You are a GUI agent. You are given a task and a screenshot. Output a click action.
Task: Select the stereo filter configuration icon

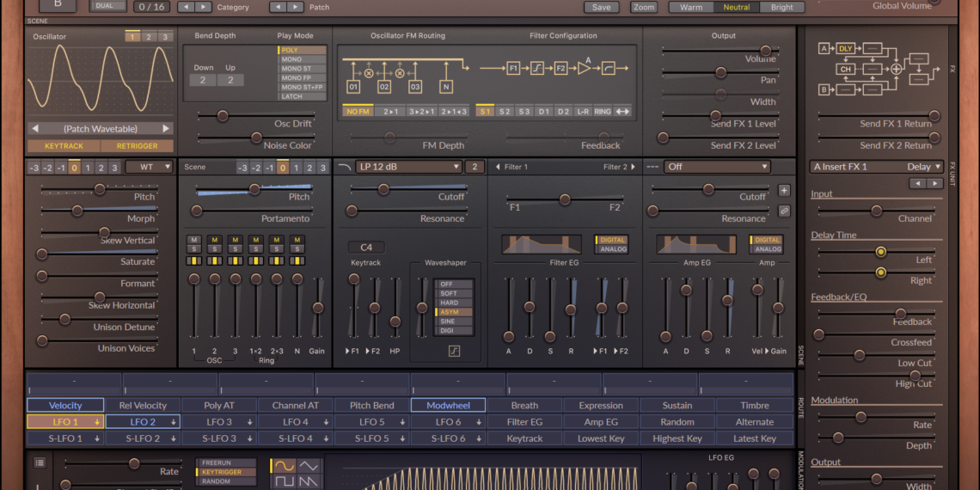tap(622, 111)
